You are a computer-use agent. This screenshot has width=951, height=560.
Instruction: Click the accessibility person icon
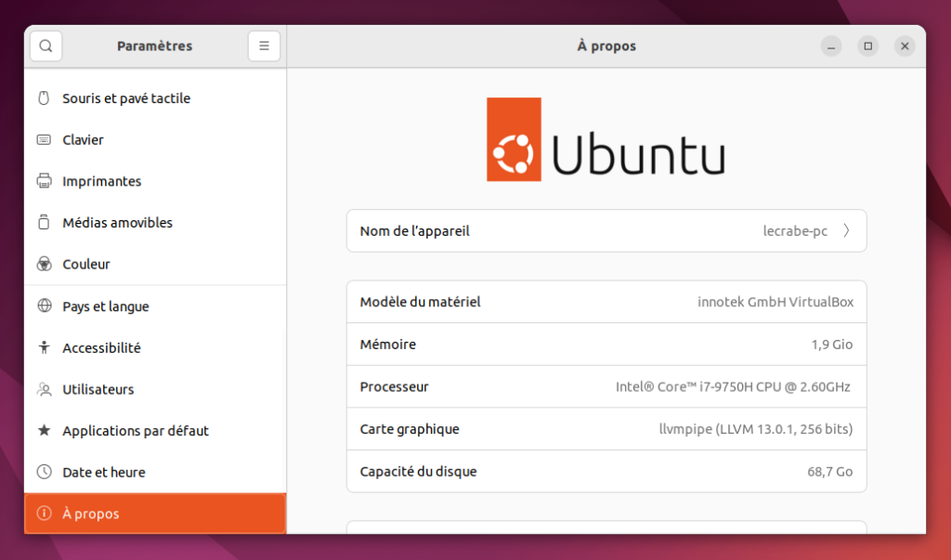[x=44, y=347]
